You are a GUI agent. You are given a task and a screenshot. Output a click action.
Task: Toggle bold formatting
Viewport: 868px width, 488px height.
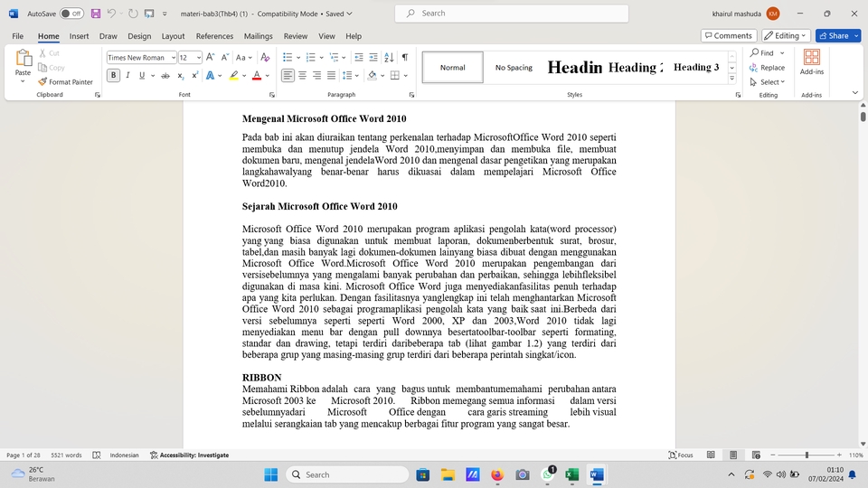[114, 75]
